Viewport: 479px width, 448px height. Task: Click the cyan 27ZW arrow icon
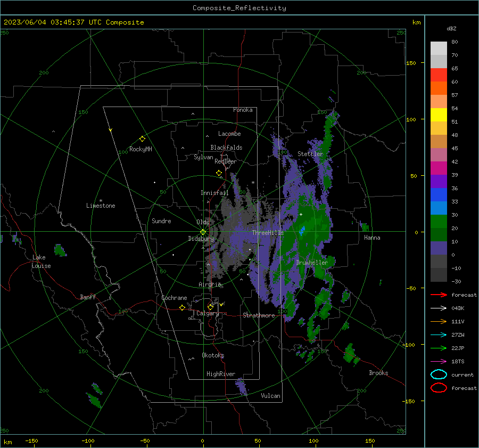point(439,335)
